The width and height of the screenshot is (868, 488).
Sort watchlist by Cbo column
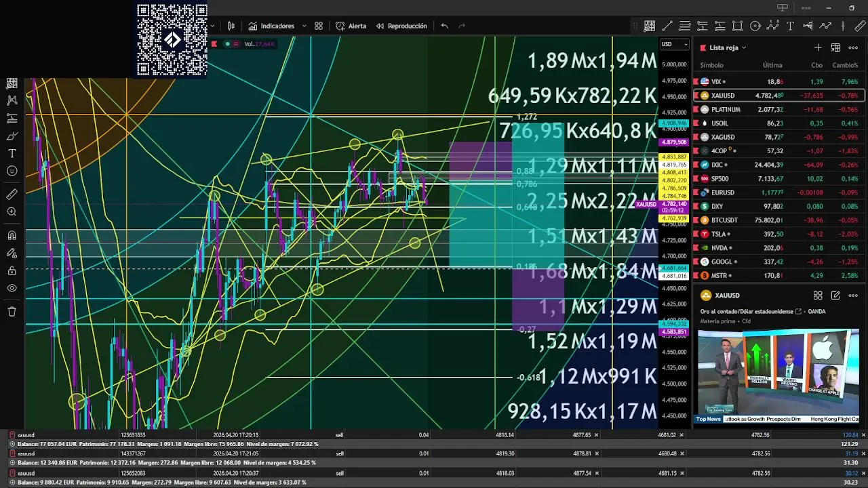[816, 65]
